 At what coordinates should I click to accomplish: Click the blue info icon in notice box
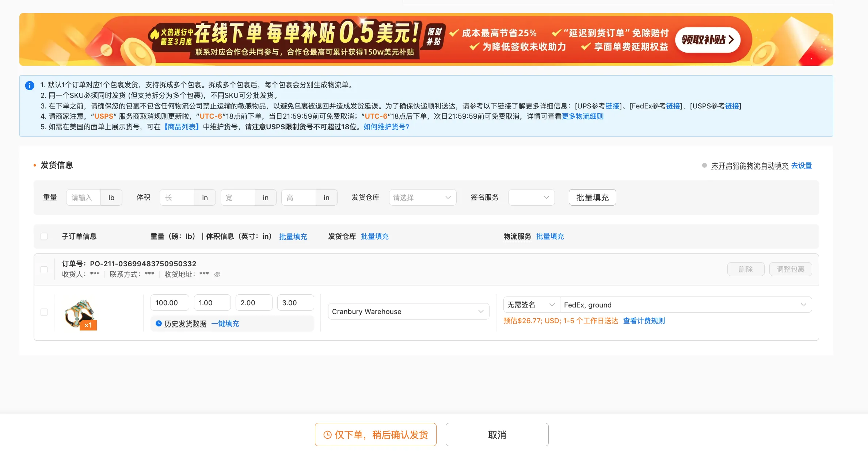[x=30, y=85]
